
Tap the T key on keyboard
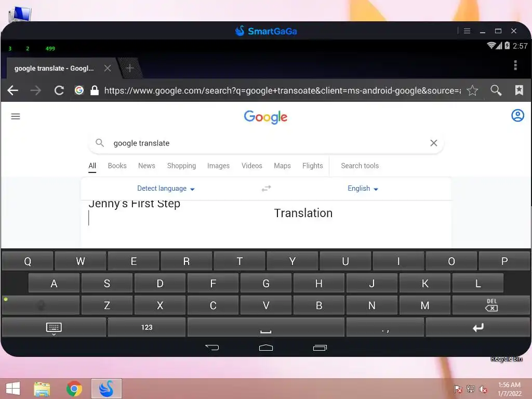click(240, 261)
